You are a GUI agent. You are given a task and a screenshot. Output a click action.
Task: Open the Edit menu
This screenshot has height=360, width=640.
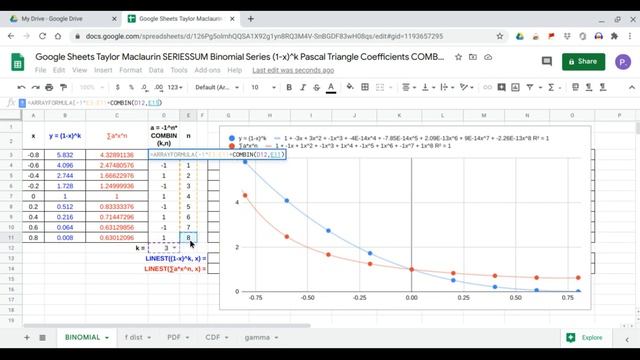point(59,70)
